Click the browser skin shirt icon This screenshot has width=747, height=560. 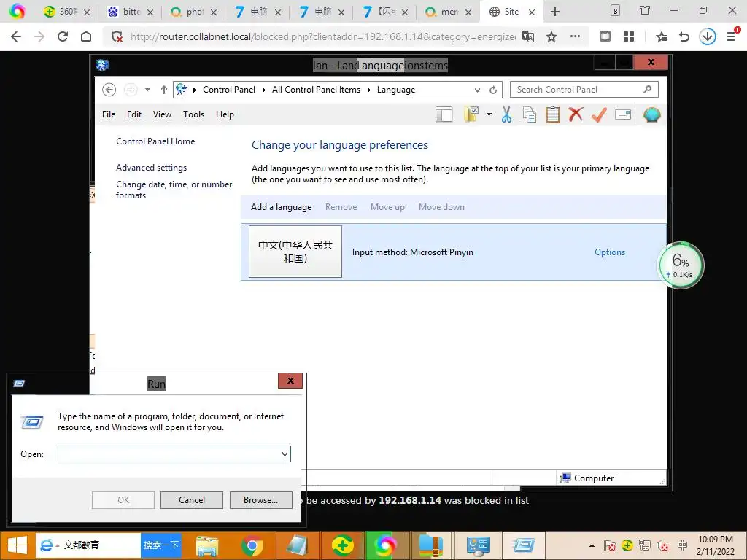pos(645,10)
